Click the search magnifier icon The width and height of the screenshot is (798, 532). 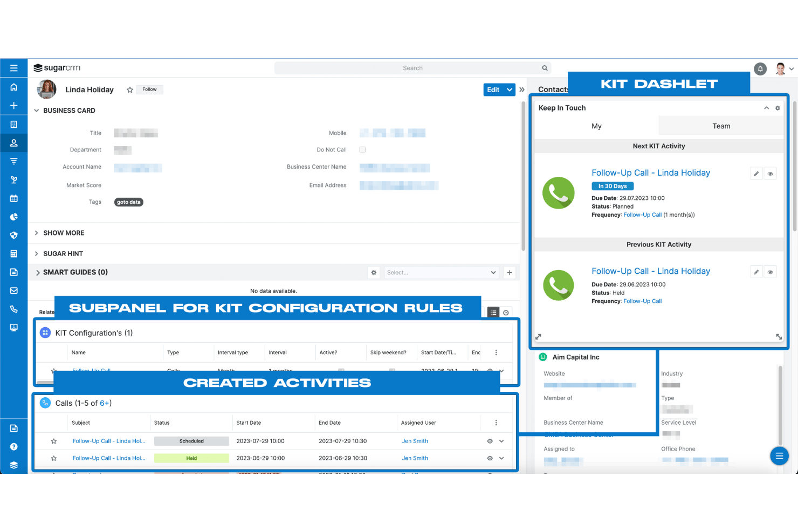(x=545, y=68)
